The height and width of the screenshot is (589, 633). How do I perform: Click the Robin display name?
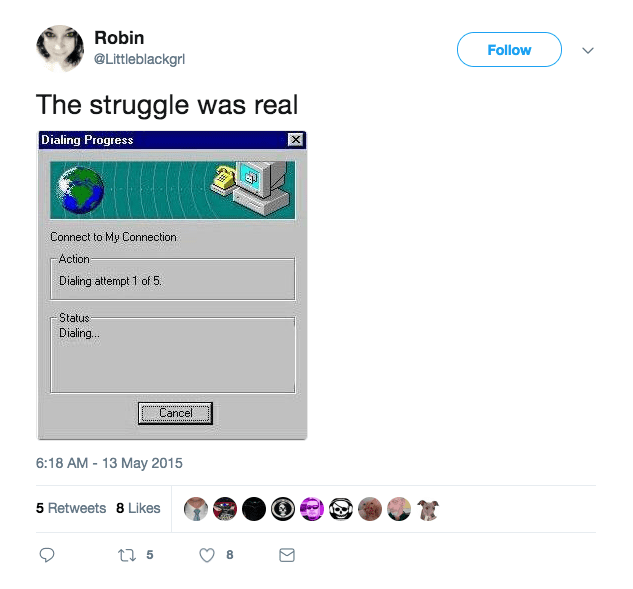pyautogui.click(x=119, y=38)
